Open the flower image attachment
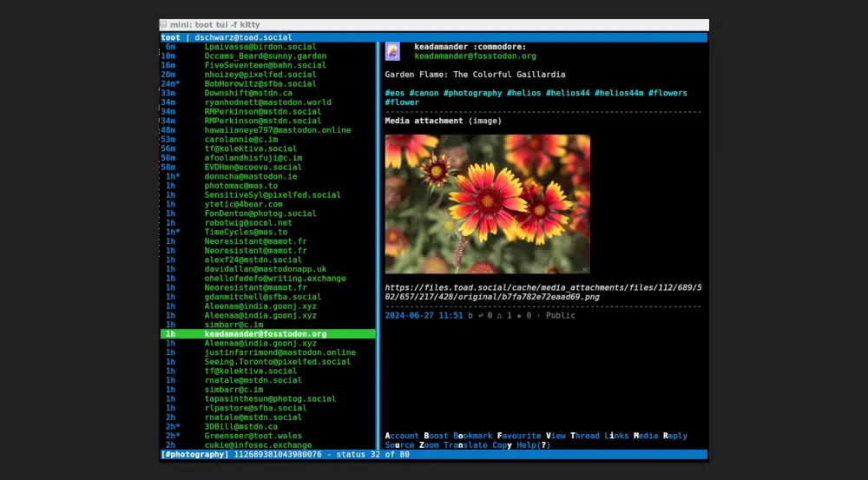The image size is (868, 480). [487, 204]
